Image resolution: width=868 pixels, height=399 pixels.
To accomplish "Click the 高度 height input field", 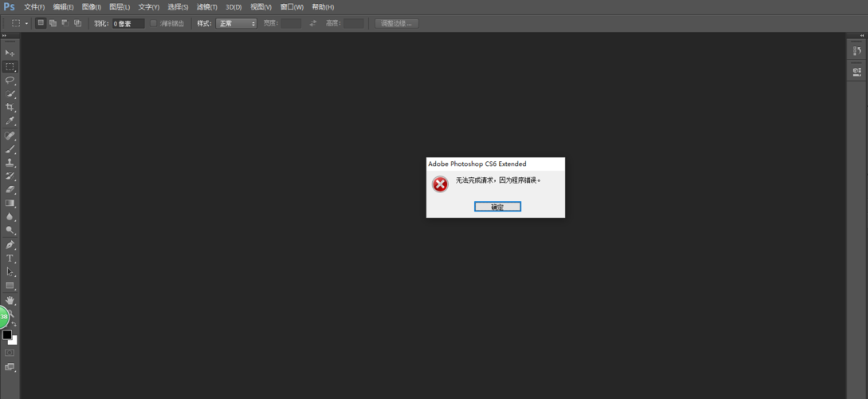I will coord(354,23).
